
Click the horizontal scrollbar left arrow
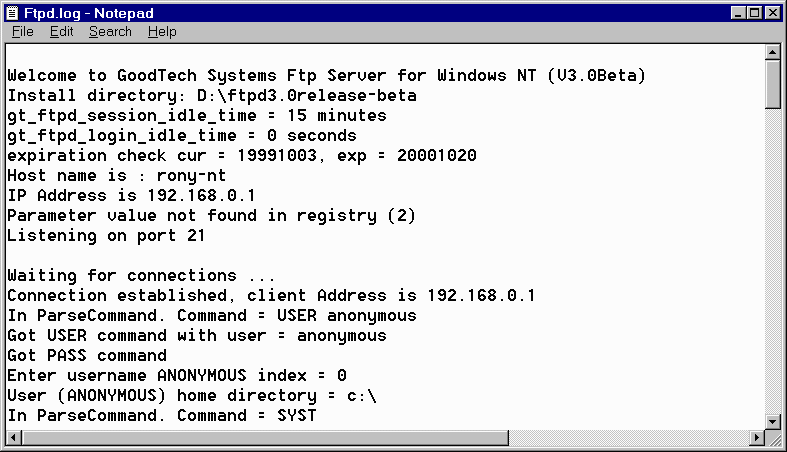14,438
